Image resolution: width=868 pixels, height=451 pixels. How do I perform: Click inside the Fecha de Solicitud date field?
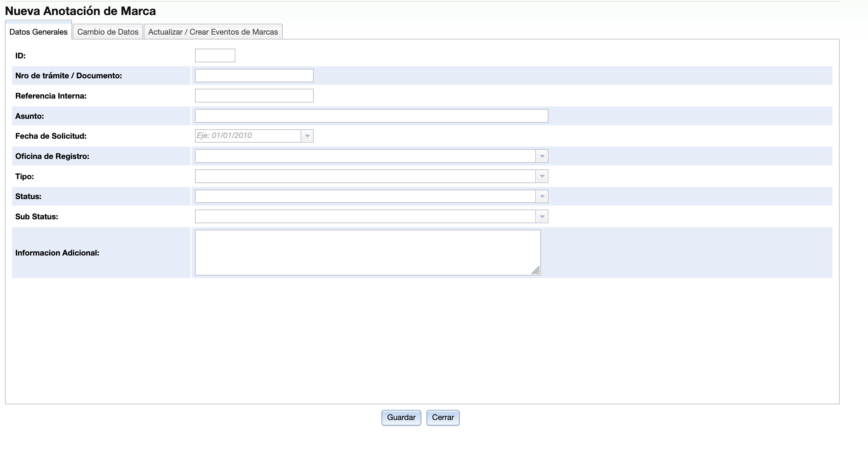pyautogui.click(x=248, y=136)
